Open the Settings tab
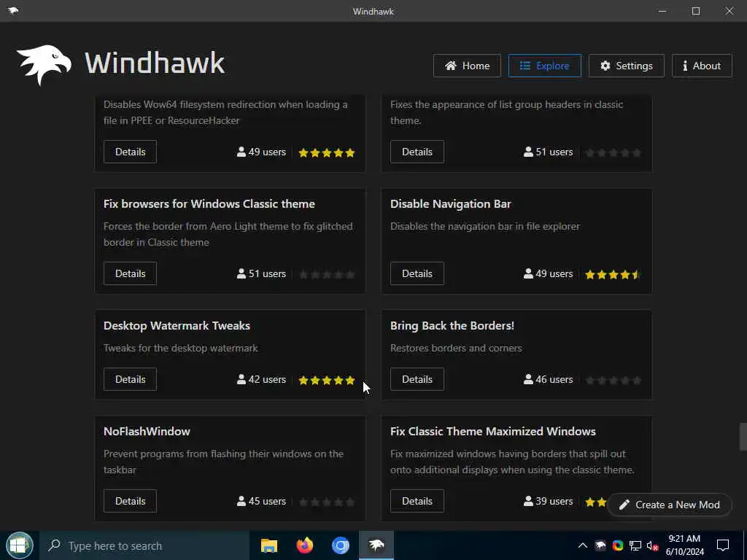The image size is (747, 560). (x=626, y=66)
